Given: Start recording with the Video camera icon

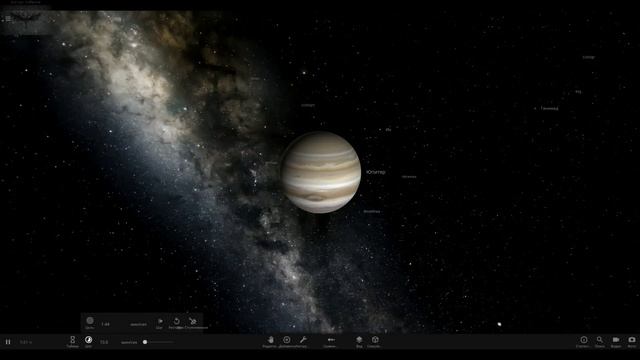Looking at the screenshot, I should click(616, 340).
